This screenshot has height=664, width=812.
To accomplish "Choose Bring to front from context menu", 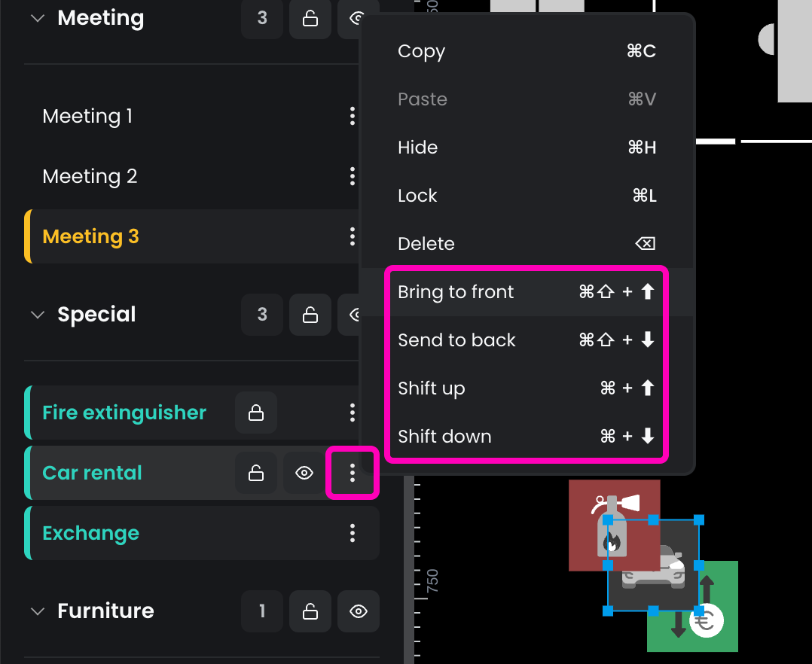I will tap(456, 292).
